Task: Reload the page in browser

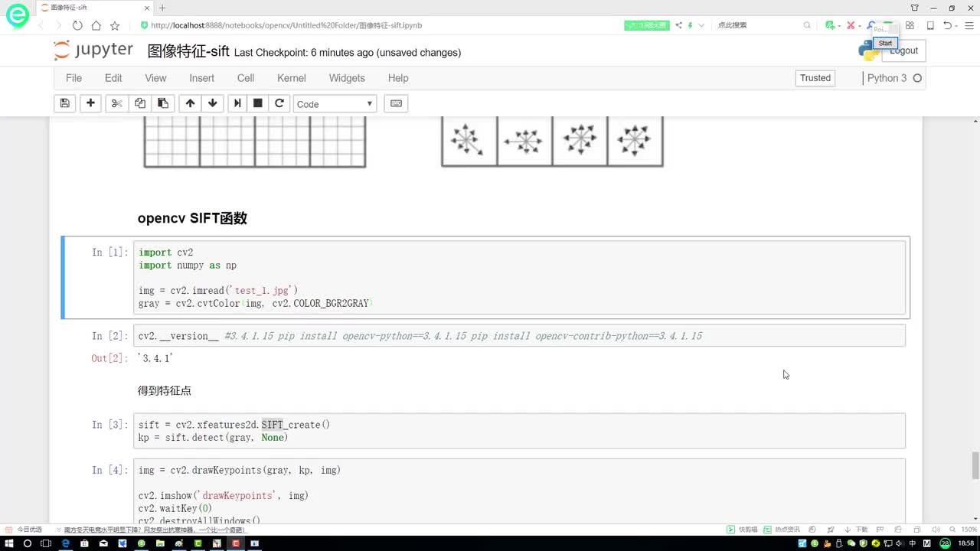Action: click(x=77, y=25)
